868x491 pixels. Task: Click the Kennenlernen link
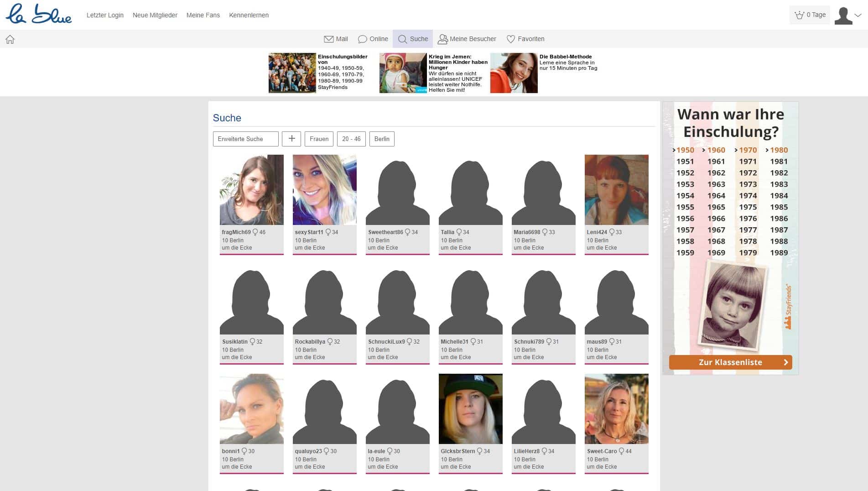pyautogui.click(x=249, y=15)
